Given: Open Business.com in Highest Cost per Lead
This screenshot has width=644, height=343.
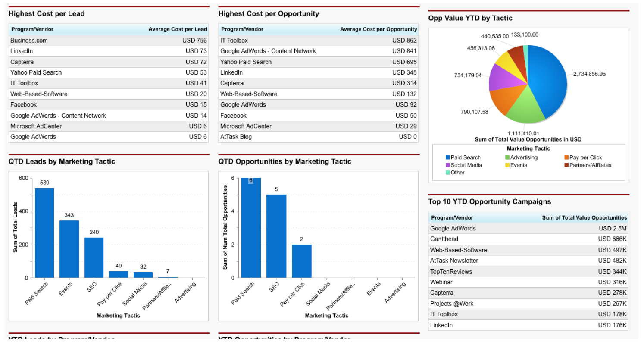Looking at the screenshot, I should click(29, 41).
